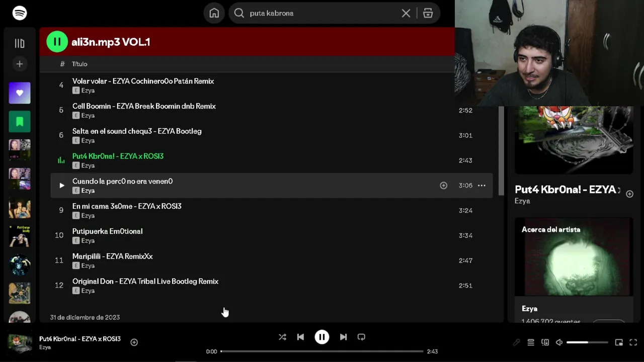This screenshot has width=644, height=362.
Task: Open Ezya artist link under Putipuerka Em0tional
Action: (88, 241)
